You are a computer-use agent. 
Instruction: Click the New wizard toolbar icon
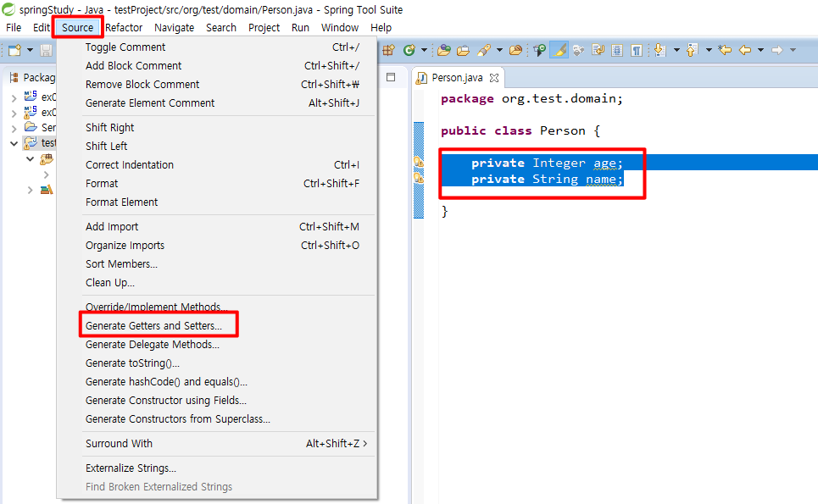pos(14,50)
